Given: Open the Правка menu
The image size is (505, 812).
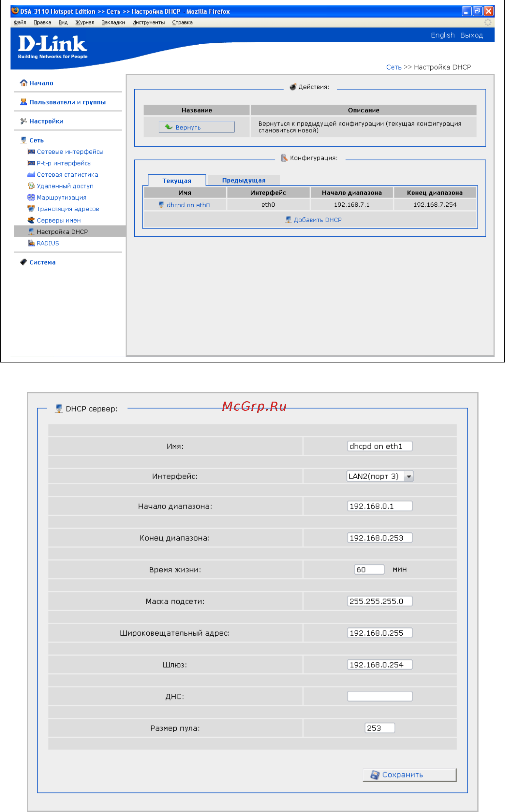Looking at the screenshot, I should 42,22.
